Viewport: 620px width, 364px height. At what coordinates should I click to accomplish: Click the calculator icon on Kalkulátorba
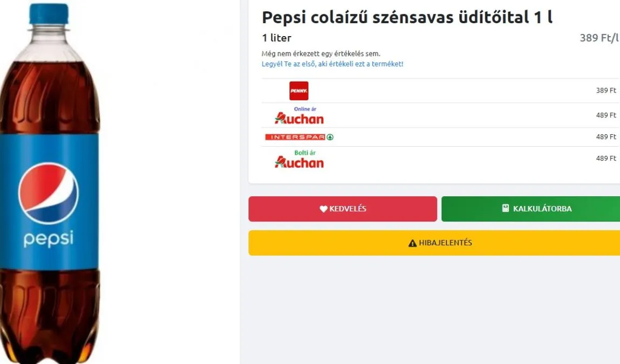[506, 208]
